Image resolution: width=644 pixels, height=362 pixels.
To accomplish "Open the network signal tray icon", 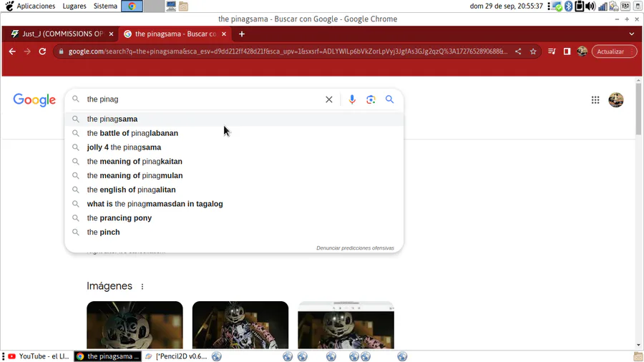I will (602, 6).
